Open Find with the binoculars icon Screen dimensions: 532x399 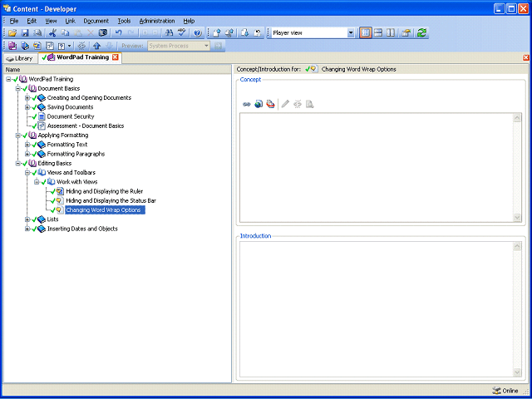click(169, 33)
